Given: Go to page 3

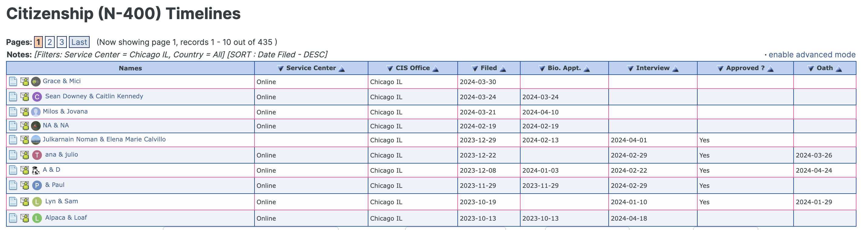Looking at the screenshot, I should (x=62, y=42).
